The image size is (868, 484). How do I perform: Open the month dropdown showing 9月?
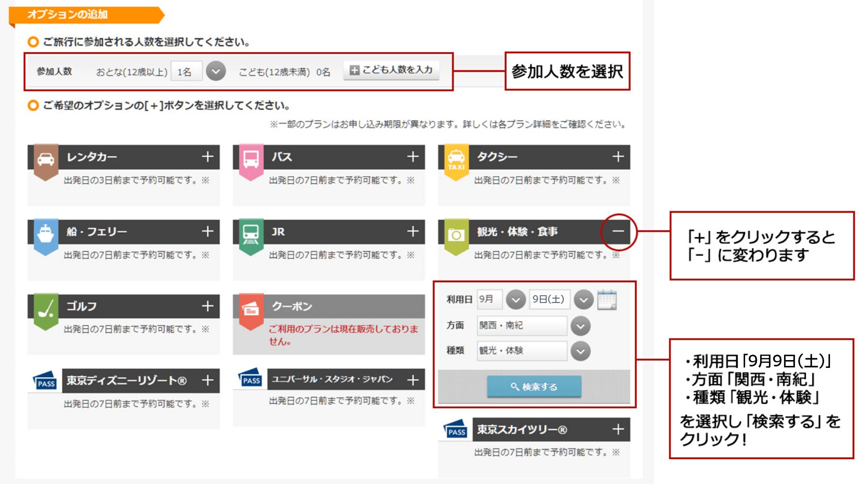[x=515, y=300]
